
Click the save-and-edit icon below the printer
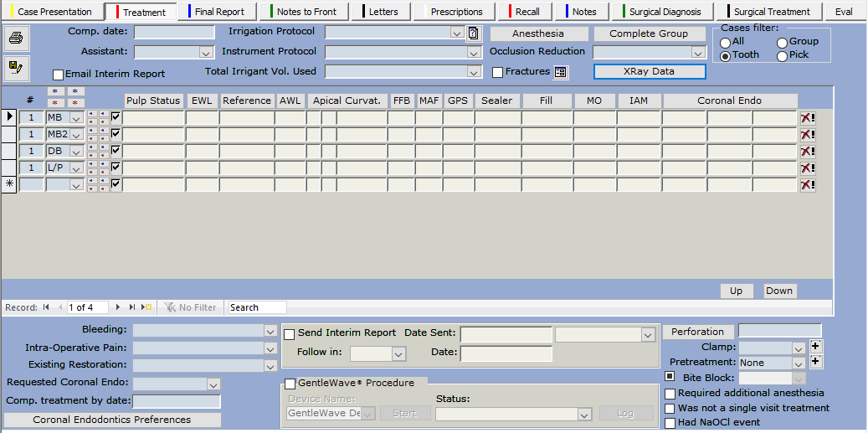16,66
